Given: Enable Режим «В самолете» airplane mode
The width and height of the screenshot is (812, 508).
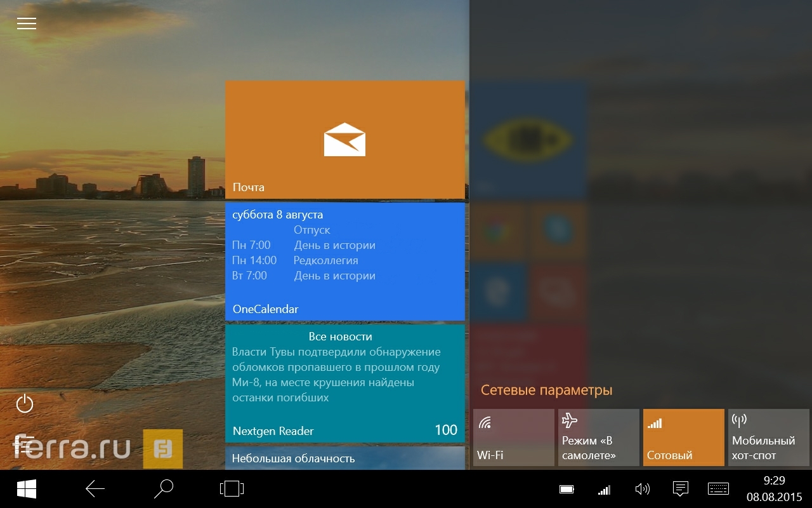Looking at the screenshot, I should (599, 437).
